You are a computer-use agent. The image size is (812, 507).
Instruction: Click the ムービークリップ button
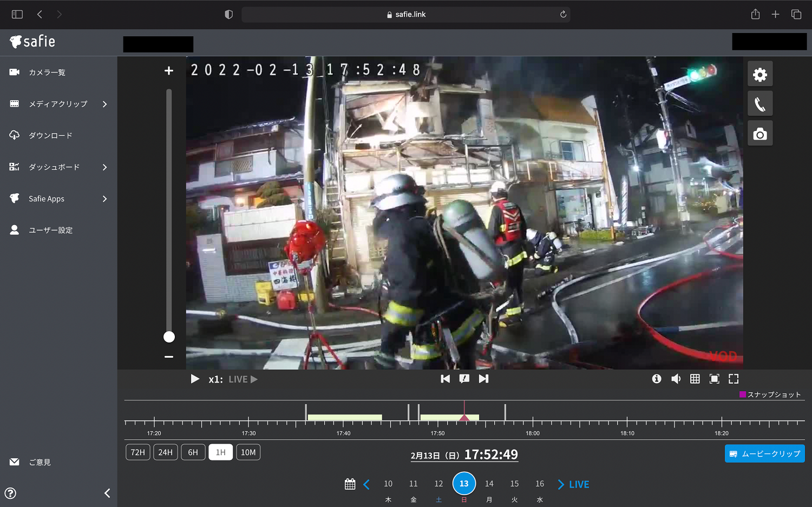coord(764,453)
